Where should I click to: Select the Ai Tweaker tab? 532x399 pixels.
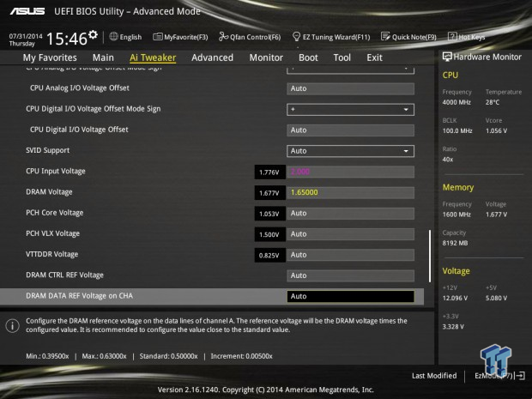153,57
